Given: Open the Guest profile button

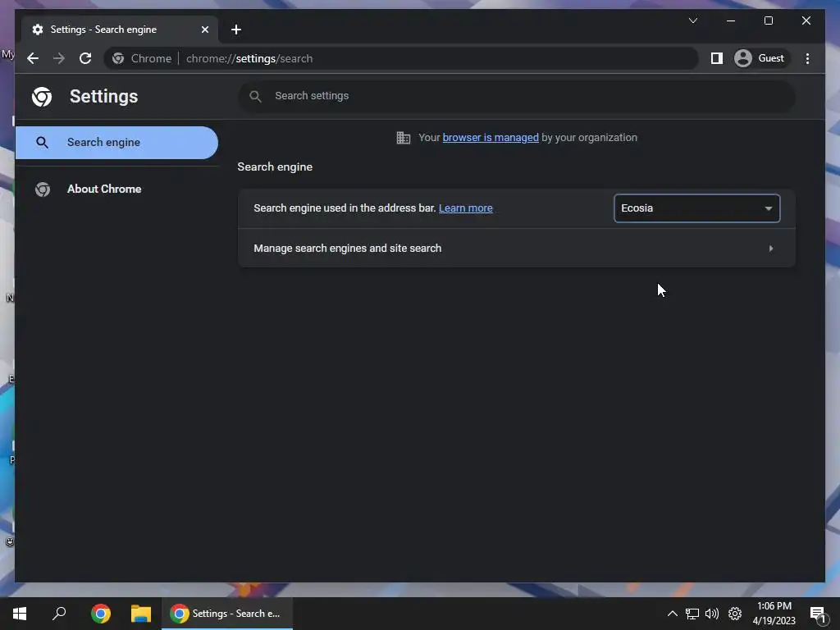Looking at the screenshot, I should pyautogui.click(x=760, y=58).
